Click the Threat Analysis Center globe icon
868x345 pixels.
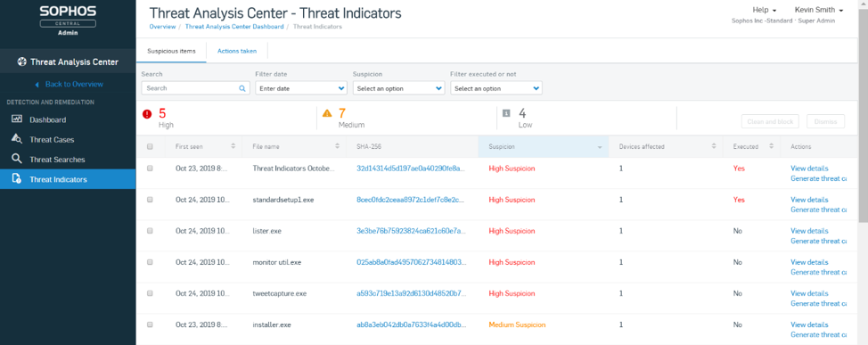(x=22, y=62)
